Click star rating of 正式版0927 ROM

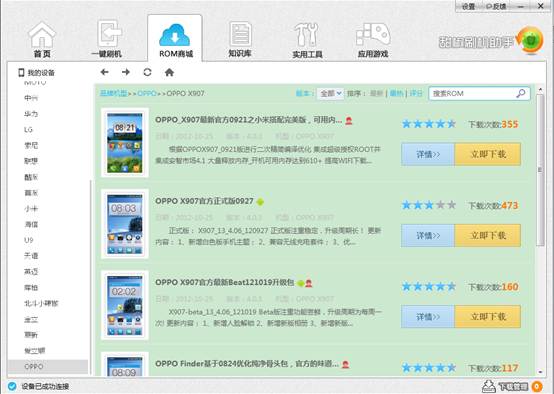[429, 205]
